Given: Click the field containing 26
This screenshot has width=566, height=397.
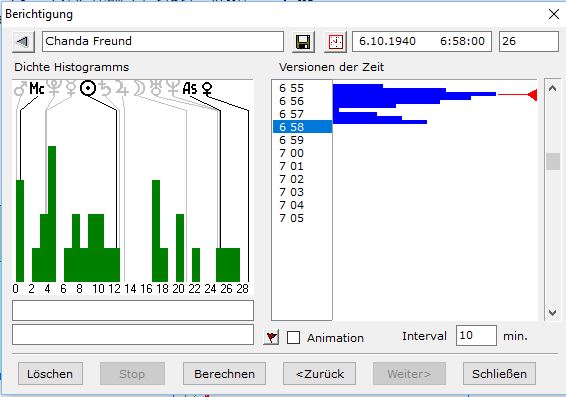Looking at the screenshot, I should click(529, 42).
